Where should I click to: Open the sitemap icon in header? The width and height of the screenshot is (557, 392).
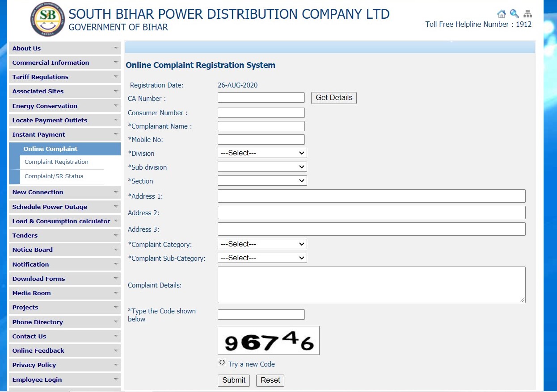pos(527,14)
